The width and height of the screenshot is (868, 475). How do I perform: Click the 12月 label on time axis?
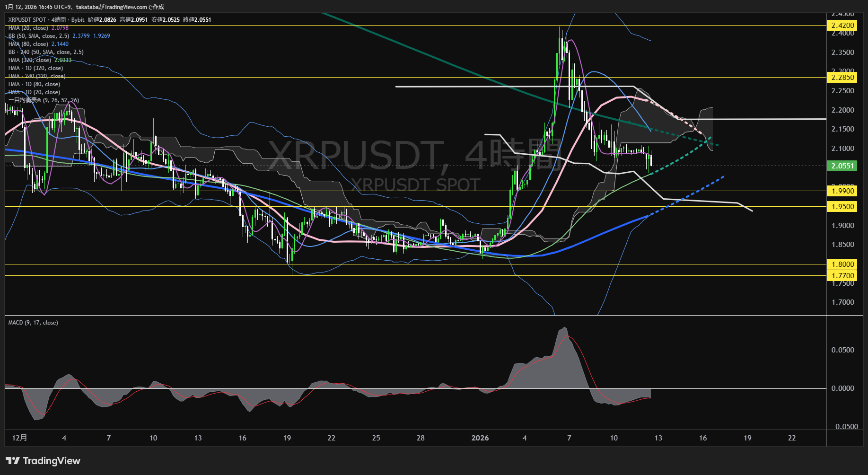[x=19, y=438]
